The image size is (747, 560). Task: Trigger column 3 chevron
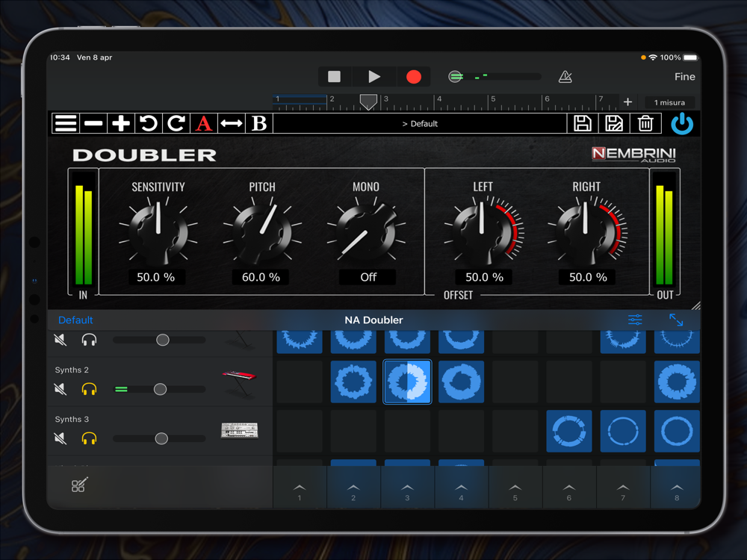tap(407, 488)
